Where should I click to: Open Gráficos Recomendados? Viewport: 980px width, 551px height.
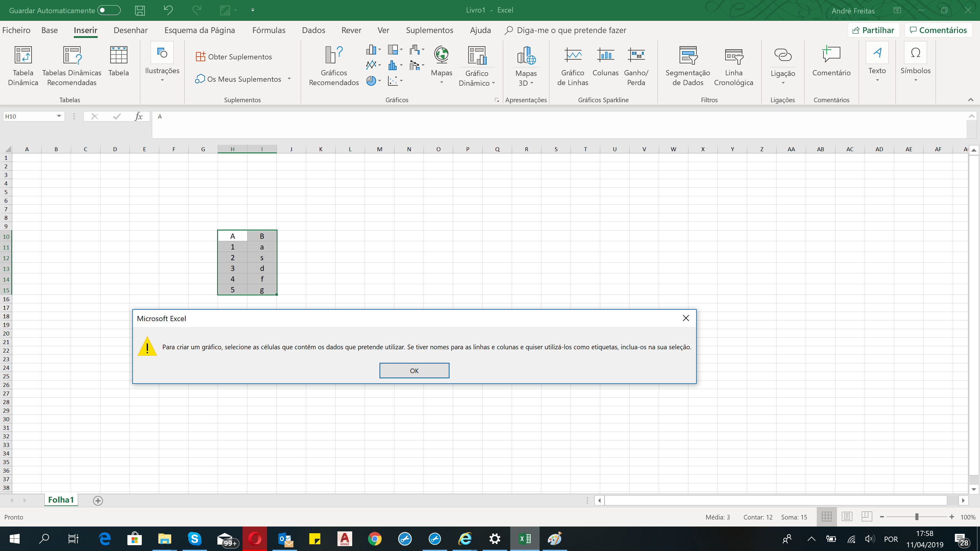(334, 66)
